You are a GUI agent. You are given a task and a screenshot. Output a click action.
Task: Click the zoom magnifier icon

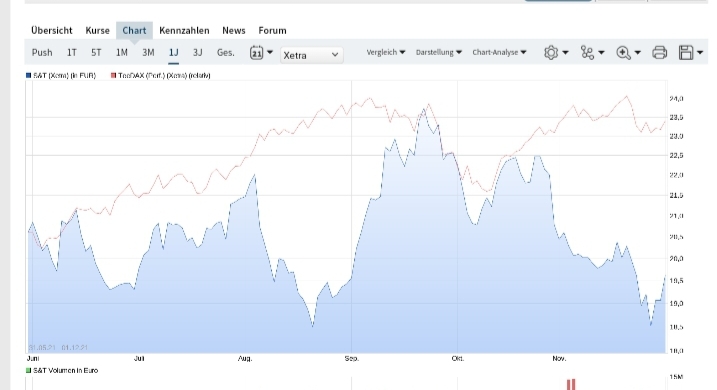coord(623,53)
